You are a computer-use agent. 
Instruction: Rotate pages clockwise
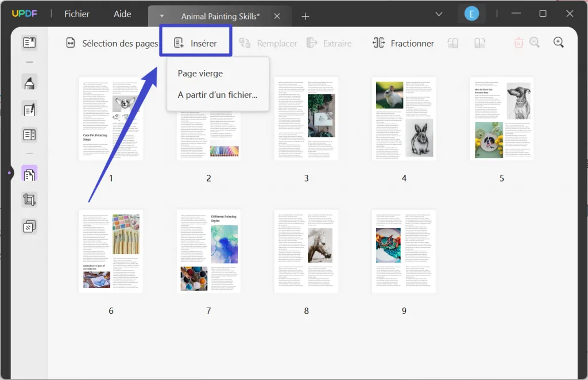479,43
